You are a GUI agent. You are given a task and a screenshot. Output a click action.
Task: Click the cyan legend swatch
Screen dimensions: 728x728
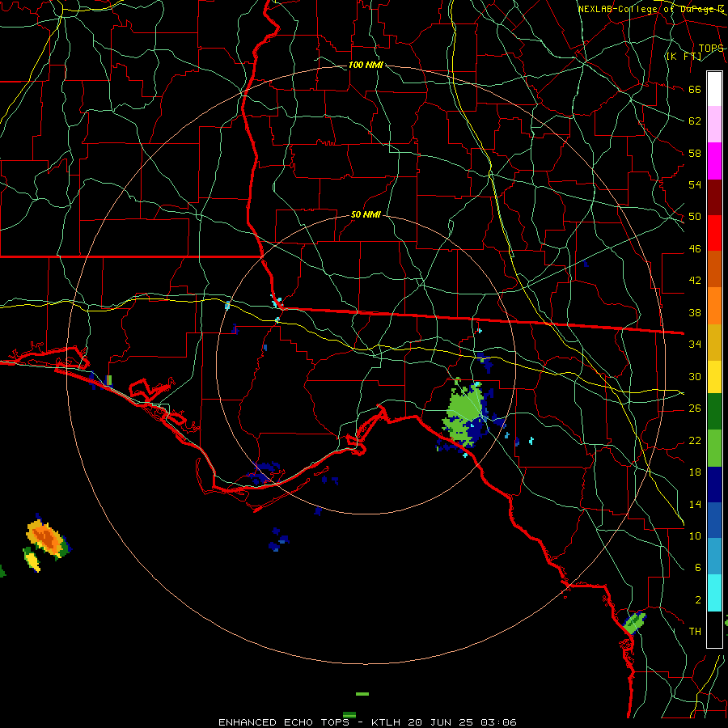714,593
